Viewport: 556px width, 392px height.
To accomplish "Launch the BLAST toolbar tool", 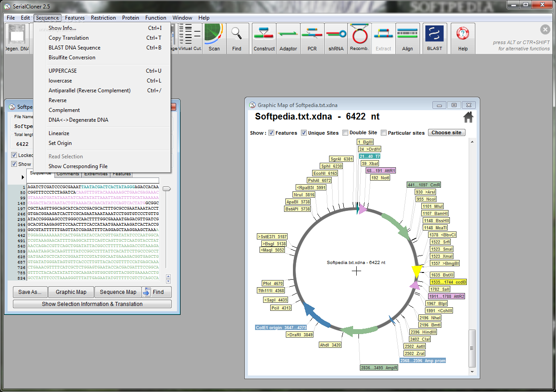I will tap(434, 38).
